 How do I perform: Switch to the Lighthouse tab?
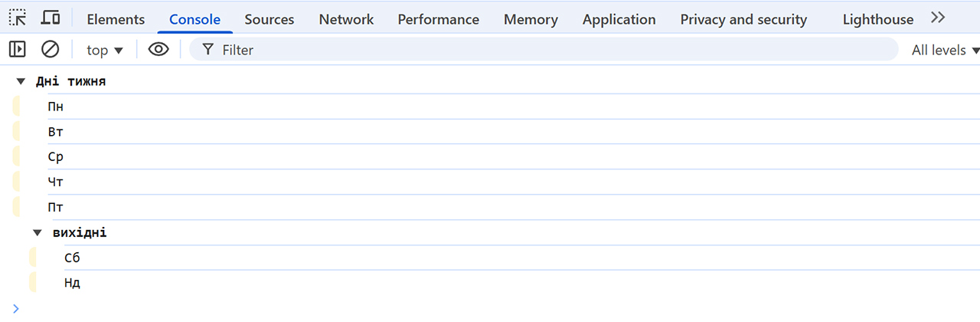877,19
